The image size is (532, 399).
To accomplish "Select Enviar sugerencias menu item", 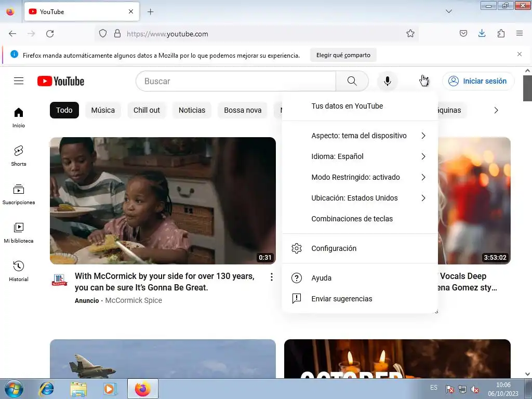I will click(360, 299).
